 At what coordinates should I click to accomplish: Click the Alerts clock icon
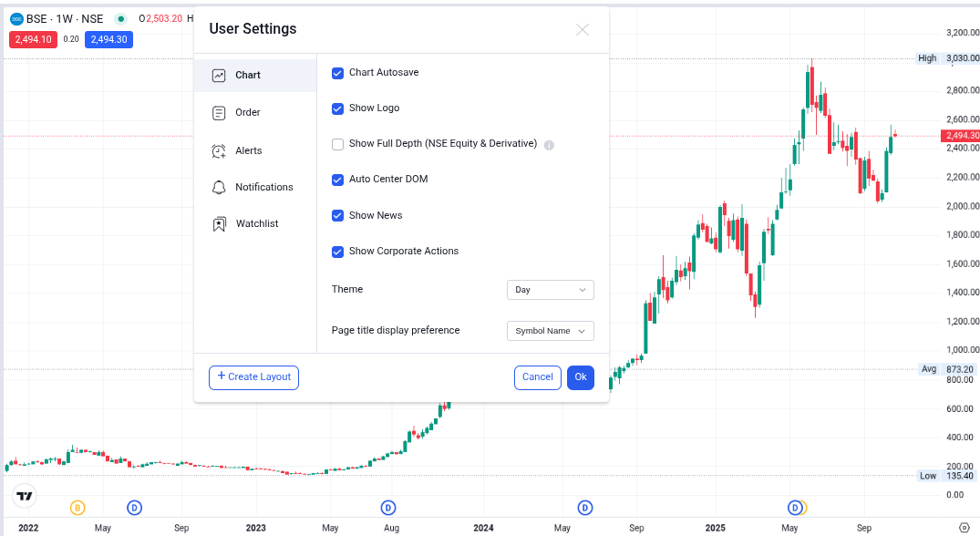tap(219, 150)
